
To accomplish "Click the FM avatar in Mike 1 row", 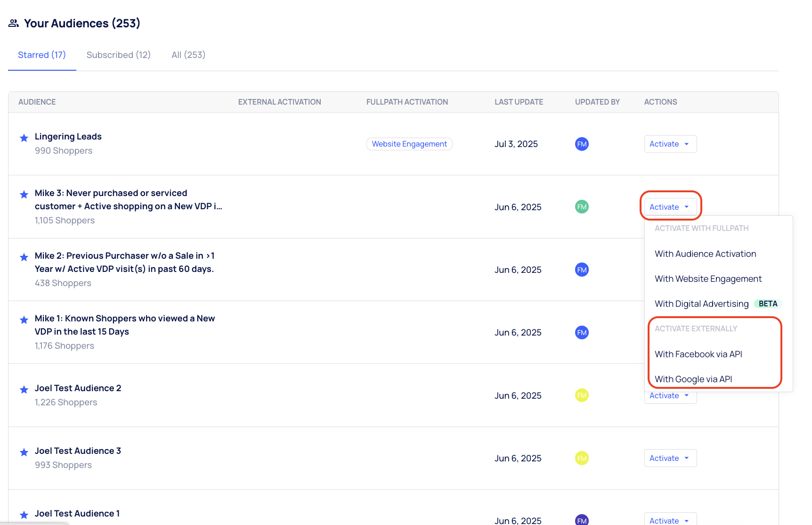I will pyautogui.click(x=582, y=333).
